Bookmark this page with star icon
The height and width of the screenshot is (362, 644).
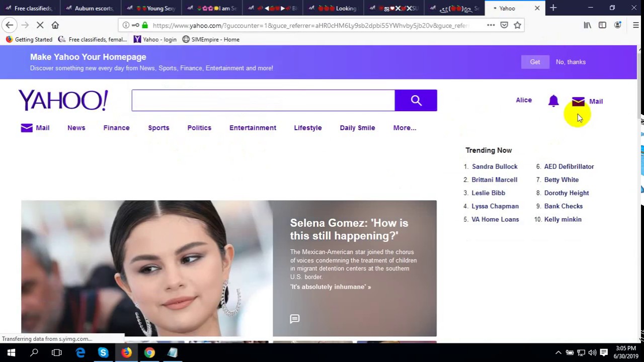[x=517, y=25]
